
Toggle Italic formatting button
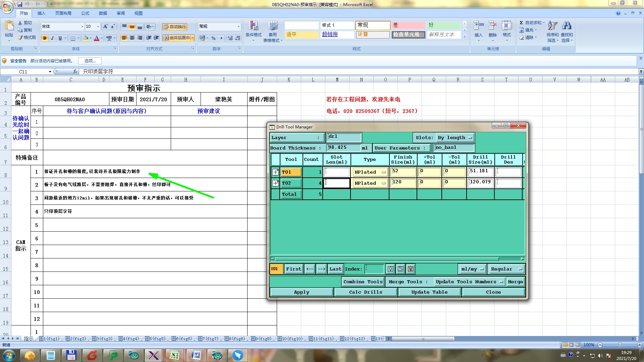(52, 38)
